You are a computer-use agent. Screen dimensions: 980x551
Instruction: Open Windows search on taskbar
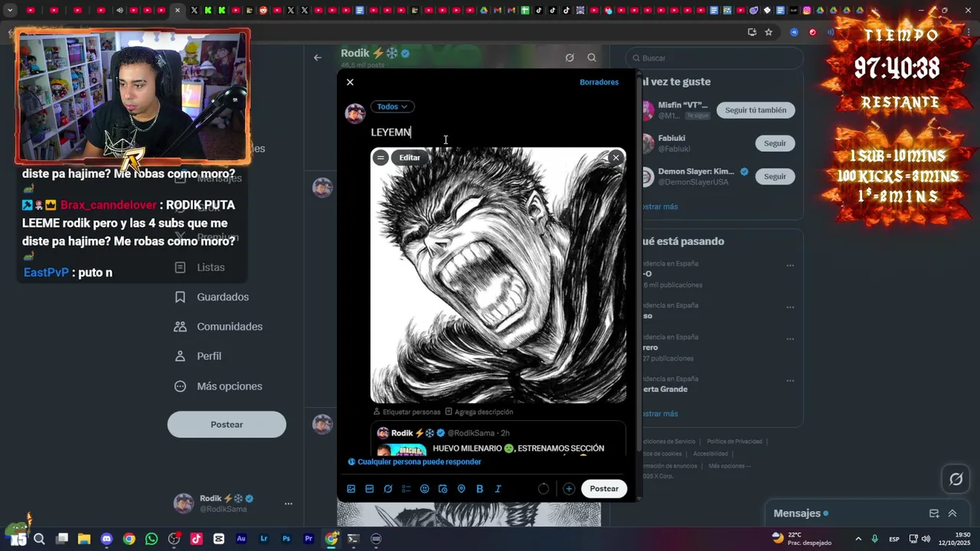(39, 539)
